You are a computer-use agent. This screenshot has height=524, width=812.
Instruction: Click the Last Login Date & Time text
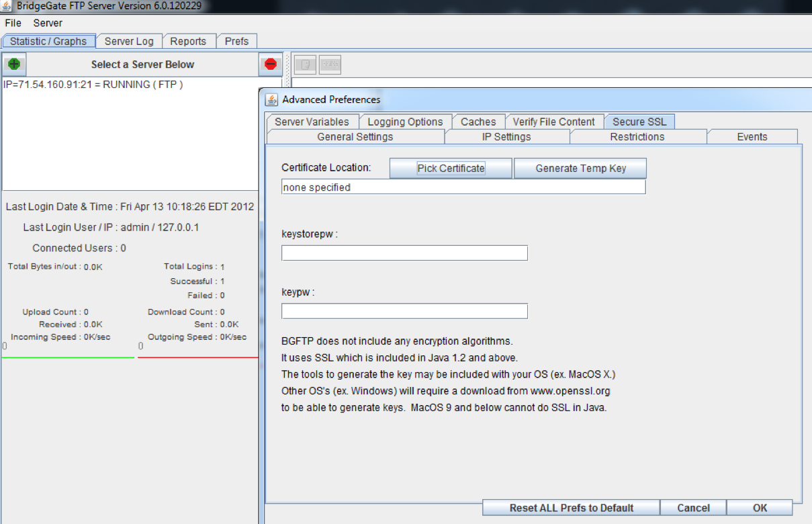pyautogui.click(x=130, y=206)
